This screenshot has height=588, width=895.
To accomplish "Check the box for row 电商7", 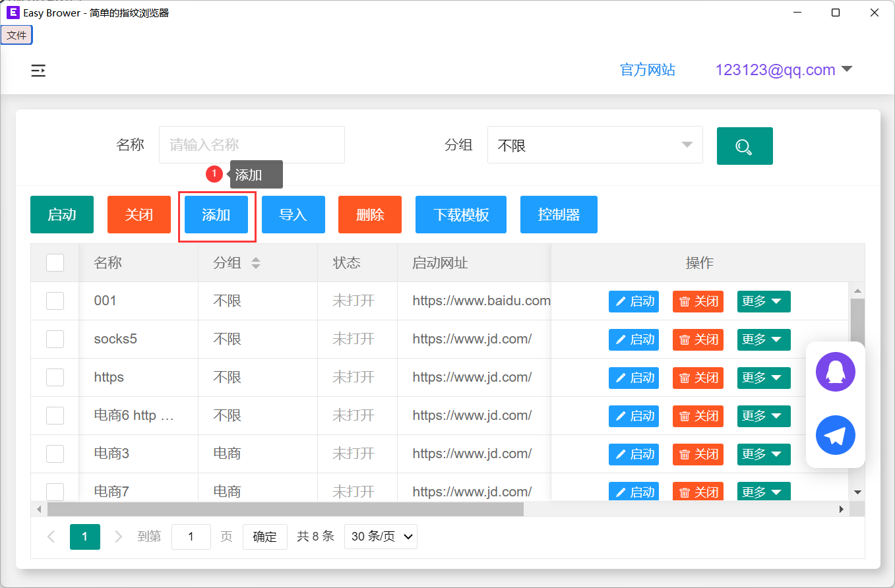I will 55,491.
